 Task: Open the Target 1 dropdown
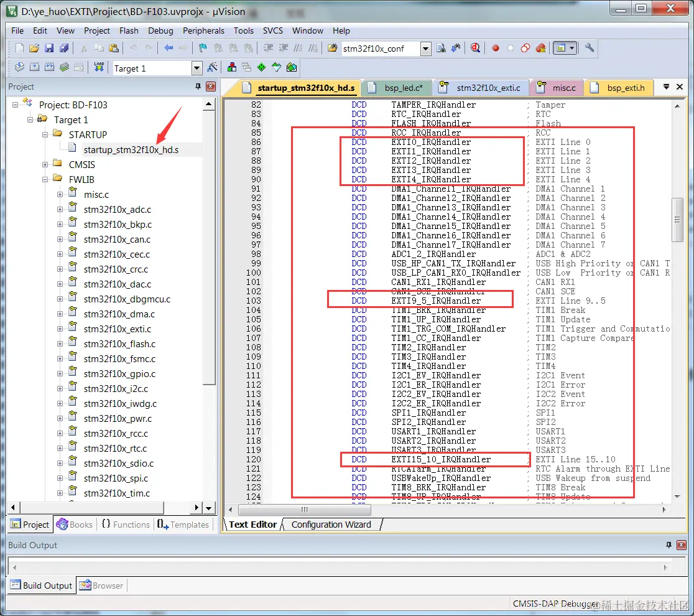[x=197, y=68]
